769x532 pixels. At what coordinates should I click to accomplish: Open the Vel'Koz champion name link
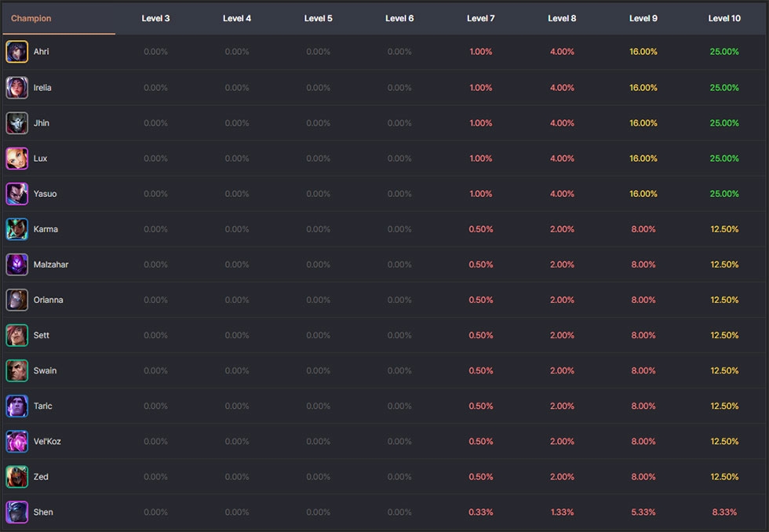pos(47,441)
